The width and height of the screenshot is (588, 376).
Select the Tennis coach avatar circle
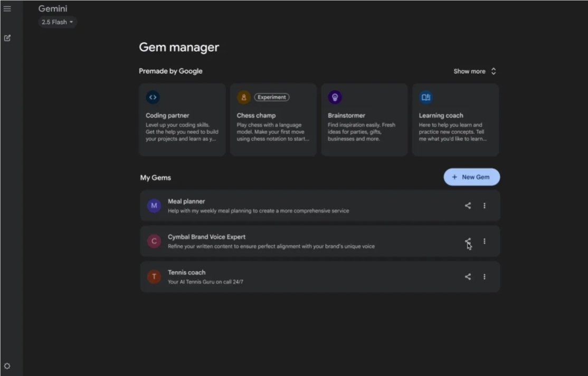tap(154, 276)
